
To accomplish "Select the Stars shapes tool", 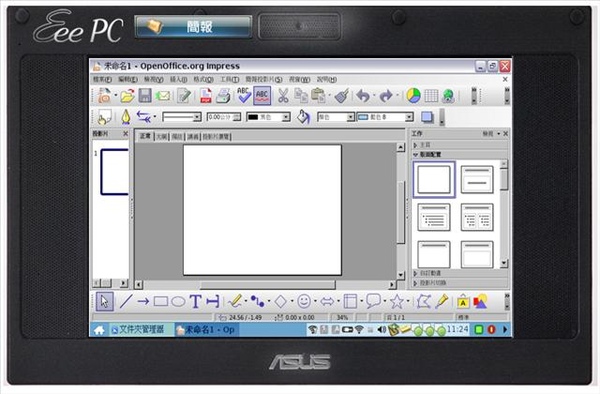I will pyautogui.click(x=397, y=301).
